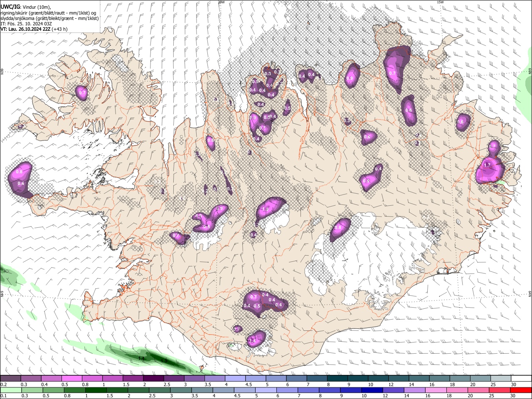The height and width of the screenshot is (399, 532).
Task: Click the bright red 30 rain legend swatch
Action: point(520,390)
